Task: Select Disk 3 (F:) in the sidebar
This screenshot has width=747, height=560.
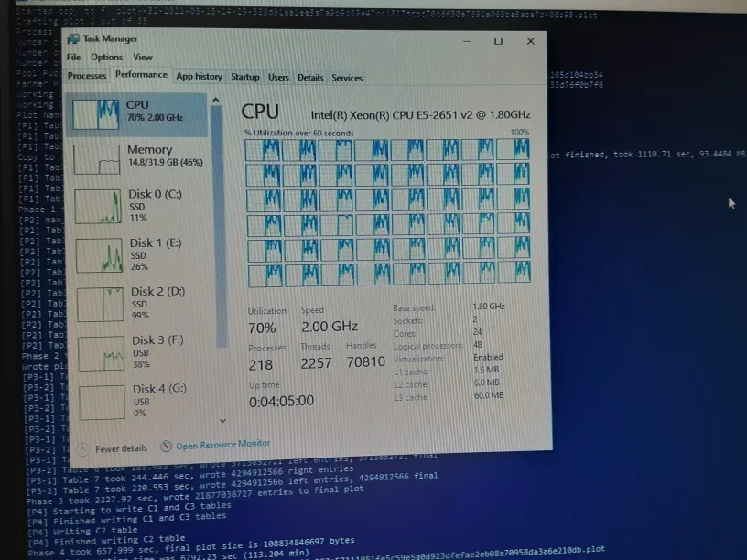Action: point(144,353)
